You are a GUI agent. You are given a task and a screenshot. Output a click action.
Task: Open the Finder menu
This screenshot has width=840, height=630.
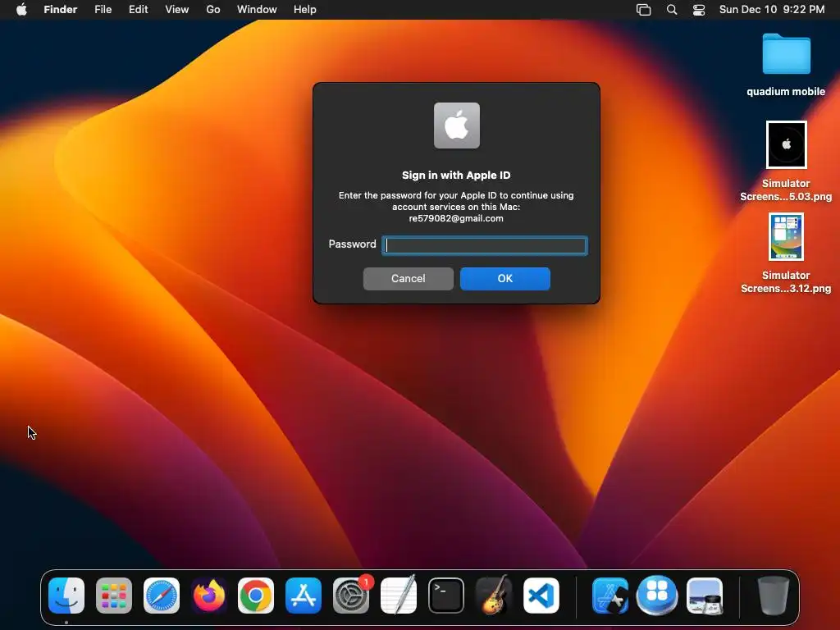(x=61, y=10)
